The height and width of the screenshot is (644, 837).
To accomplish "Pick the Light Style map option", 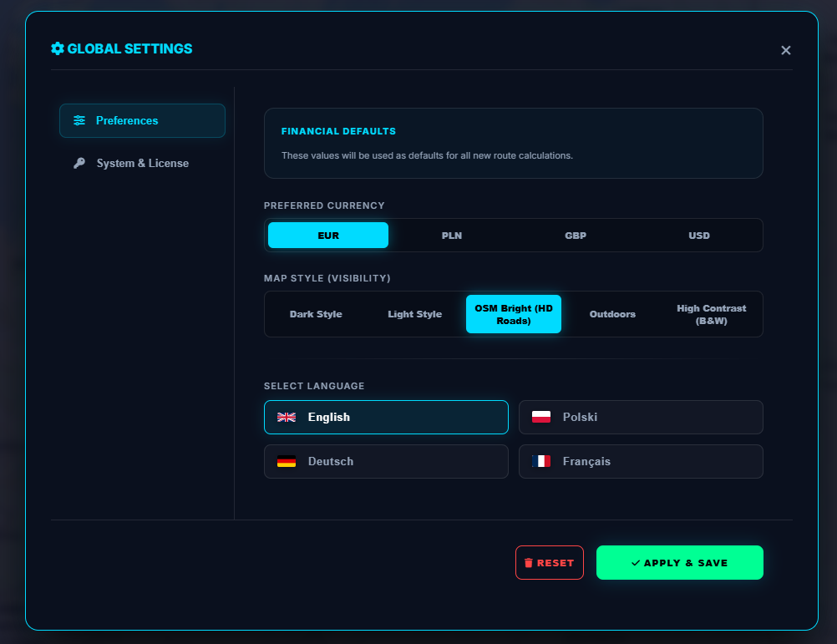I will pos(415,314).
